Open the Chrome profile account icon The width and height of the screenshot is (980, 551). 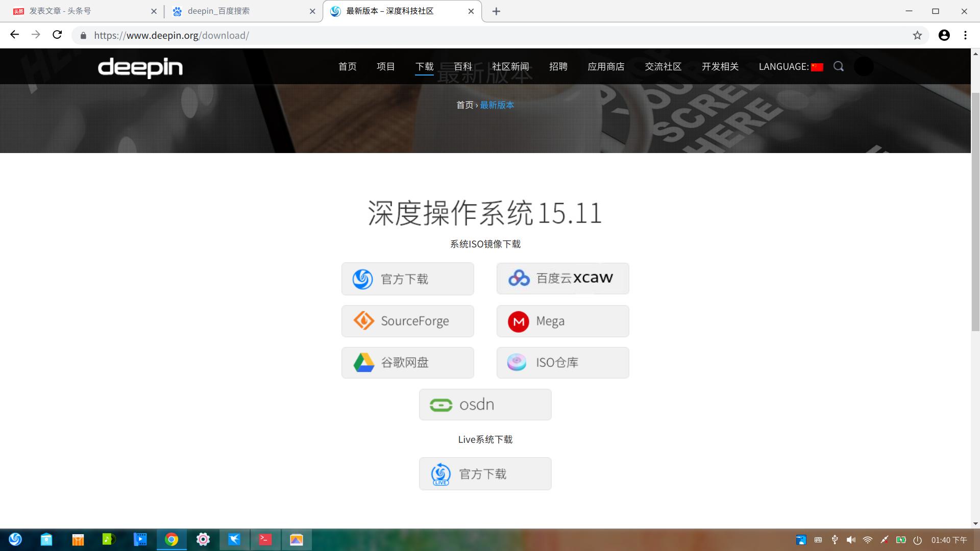(x=944, y=35)
